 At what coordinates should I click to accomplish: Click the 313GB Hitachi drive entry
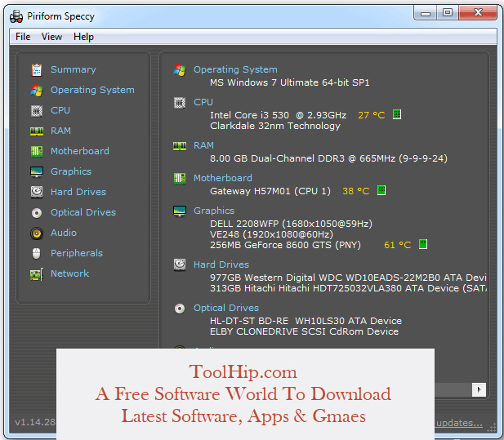348,288
